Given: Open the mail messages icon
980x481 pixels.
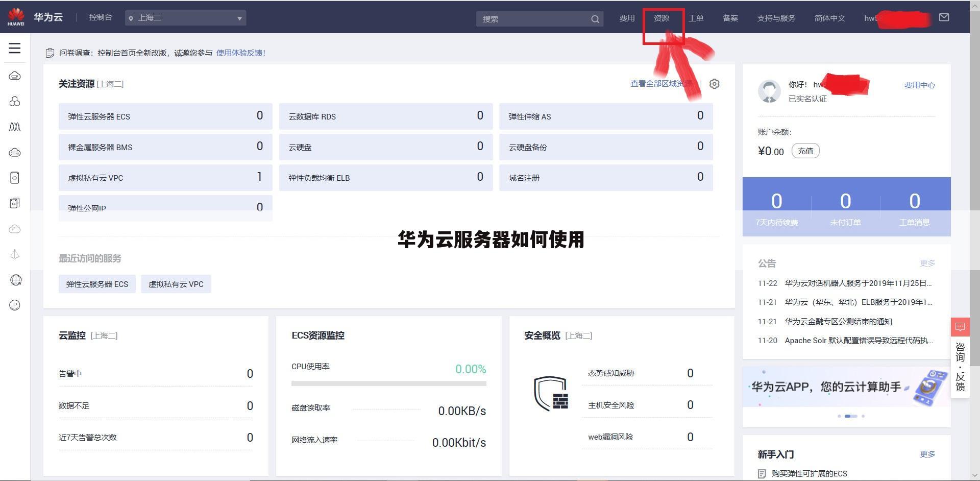Looking at the screenshot, I should coord(944,17).
